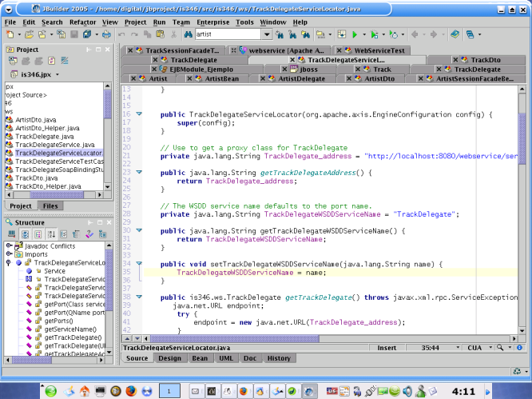Close the TrackDto editor tab

click(x=454, y=60)
